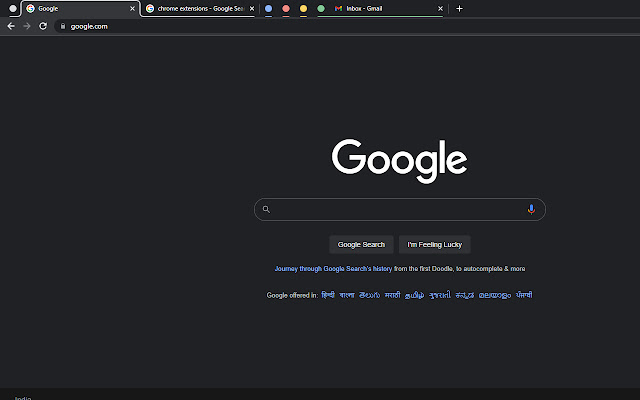Reload the current page

tap(43, 26)
